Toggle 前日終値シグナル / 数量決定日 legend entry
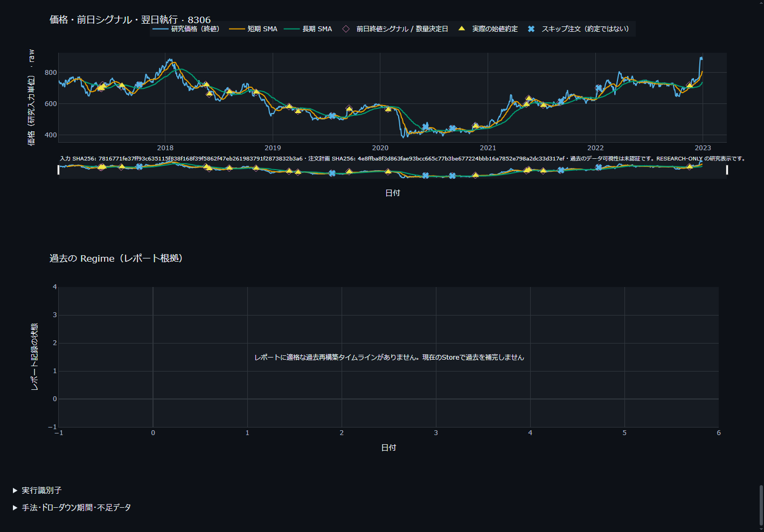764x532 pixels. coord(395,29)
